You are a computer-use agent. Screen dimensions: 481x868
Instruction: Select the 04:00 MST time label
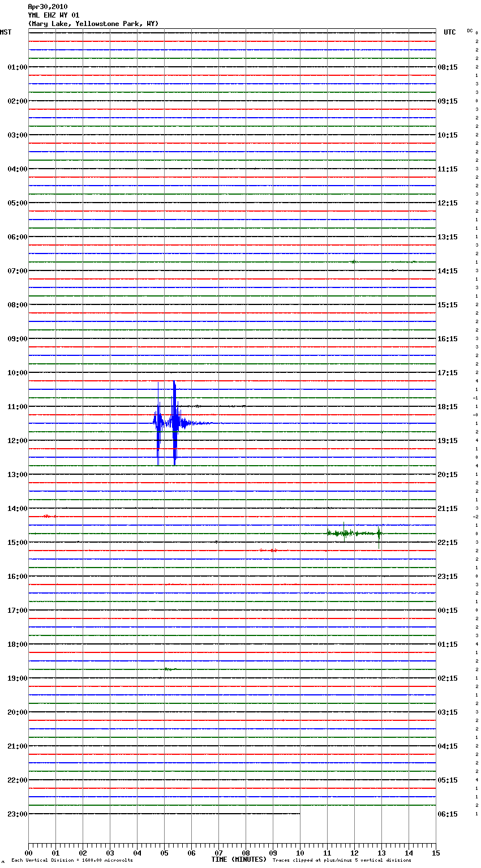pos(17,169)
